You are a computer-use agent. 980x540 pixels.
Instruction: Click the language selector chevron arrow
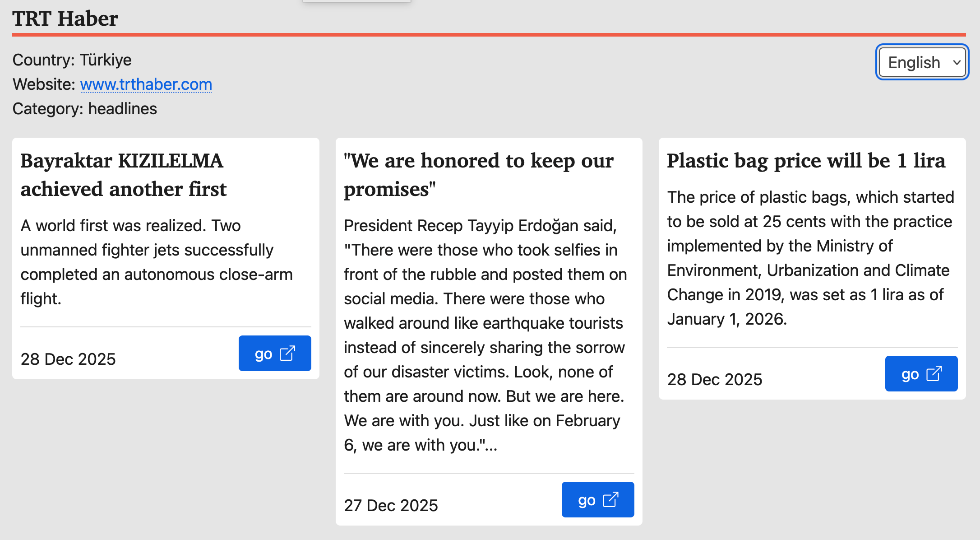tap(957, 62)
